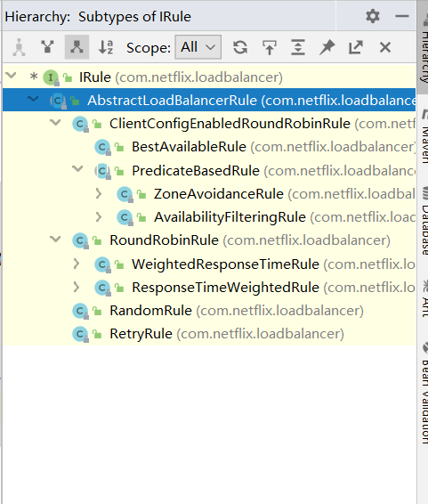Click ZoneAvoidanceRule class icon
The width and height of the screenshot is (428, 504).
125,194
